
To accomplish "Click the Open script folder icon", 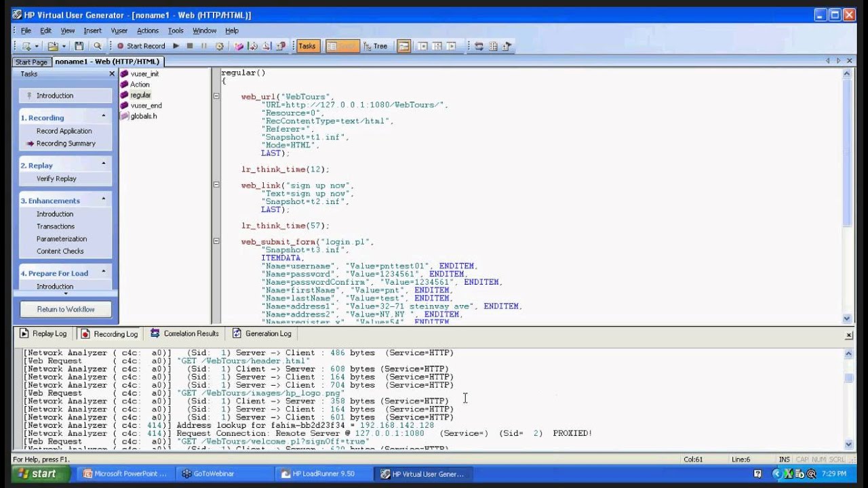I will pyautogui.click(x=53, y=46).
